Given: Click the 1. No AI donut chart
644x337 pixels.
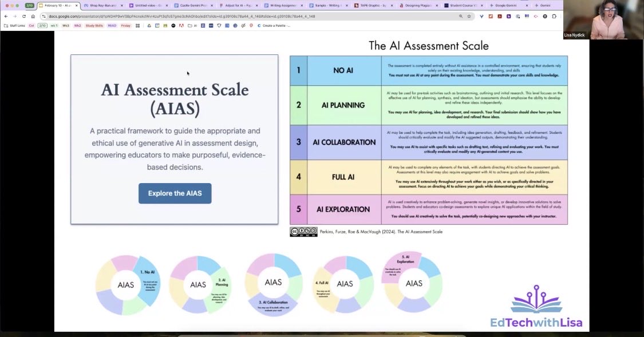Looking at the screenshot, I should pyautogui.click(x=127, y=284).
